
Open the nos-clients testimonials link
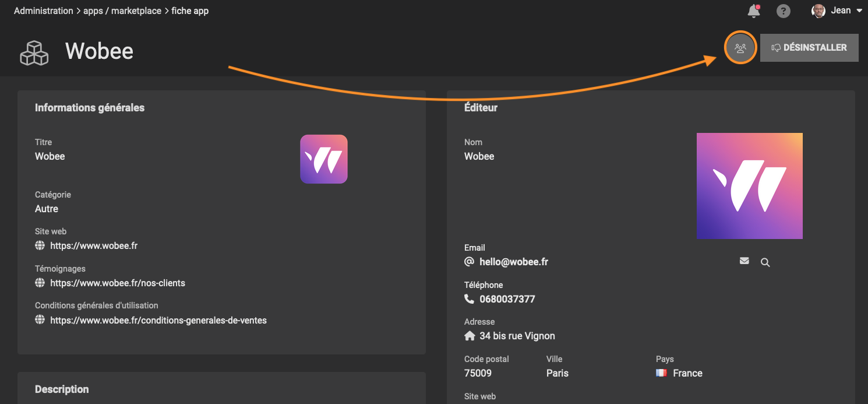[x=118, y=283]
